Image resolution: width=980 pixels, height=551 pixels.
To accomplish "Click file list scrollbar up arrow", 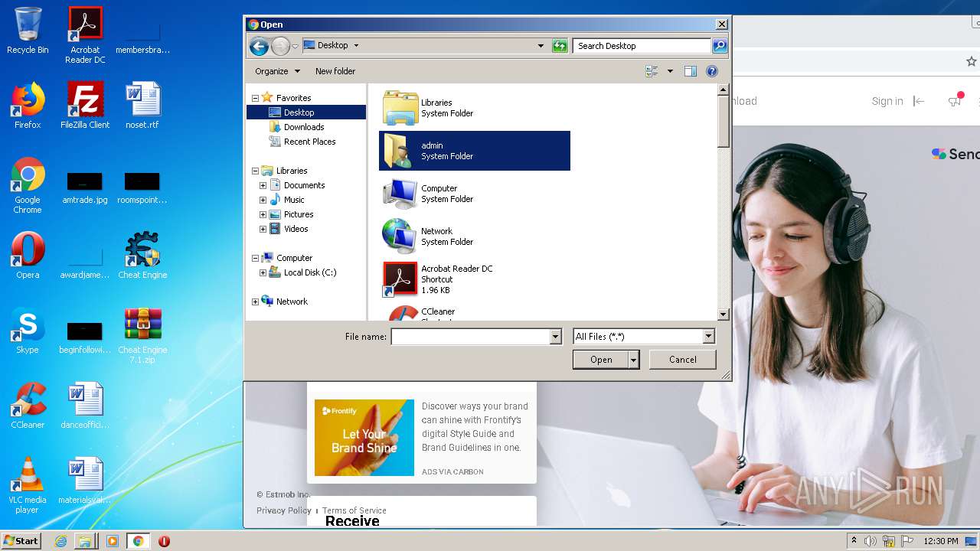I will coord(723,90).
